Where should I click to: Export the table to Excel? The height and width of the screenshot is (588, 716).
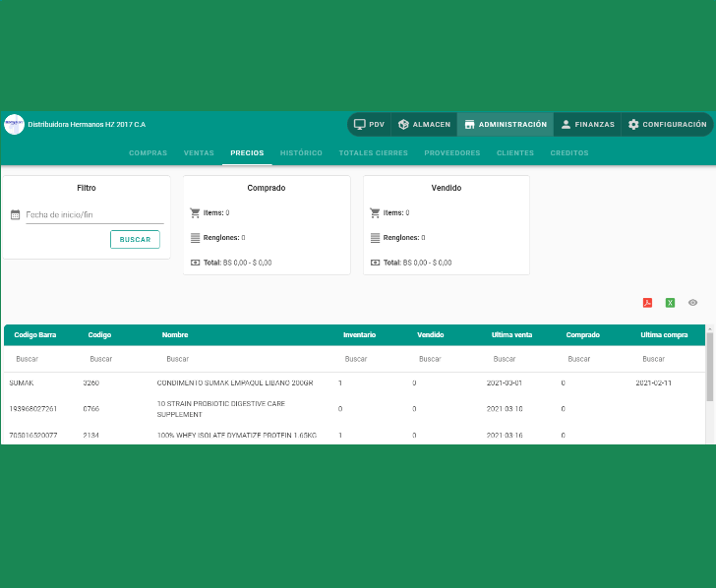(670, 303)
